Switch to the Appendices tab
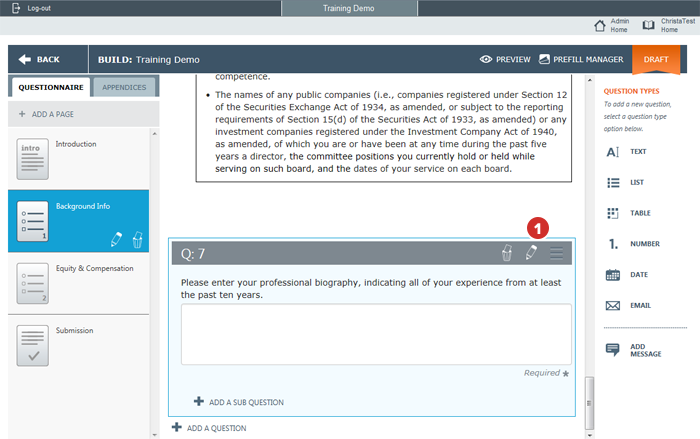This screenshot has width=700, height=439. pyautogui.click(x=125, y=87)
